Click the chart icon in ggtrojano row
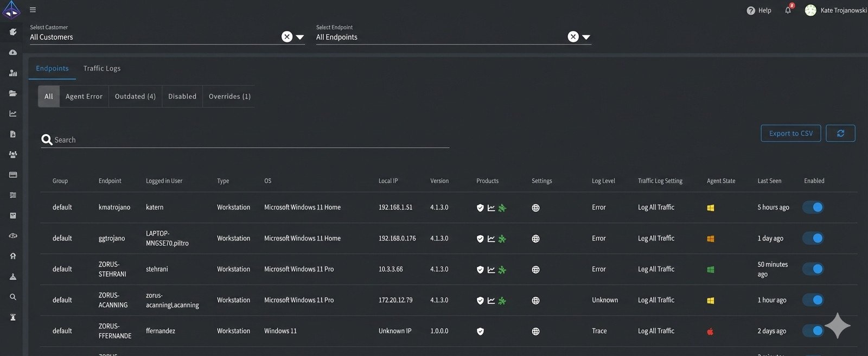 pyautogui.click(x=491, y=239)
